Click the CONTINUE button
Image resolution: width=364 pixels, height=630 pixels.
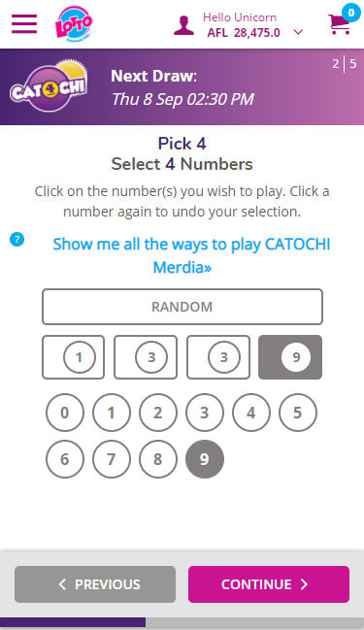click(269, 584)
